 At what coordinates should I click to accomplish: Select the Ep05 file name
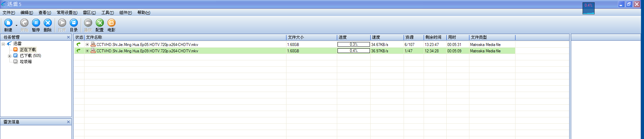click(147, 45)
